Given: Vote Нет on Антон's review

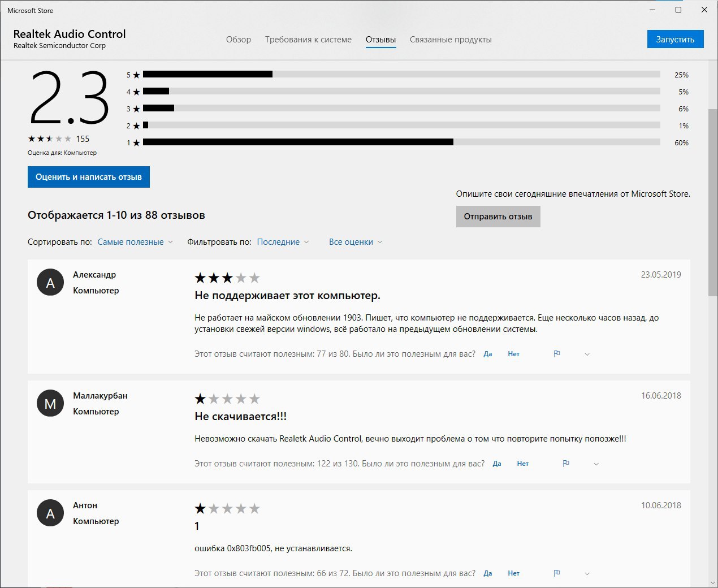Looking at the screenshot, I should [x=513, y=573].
